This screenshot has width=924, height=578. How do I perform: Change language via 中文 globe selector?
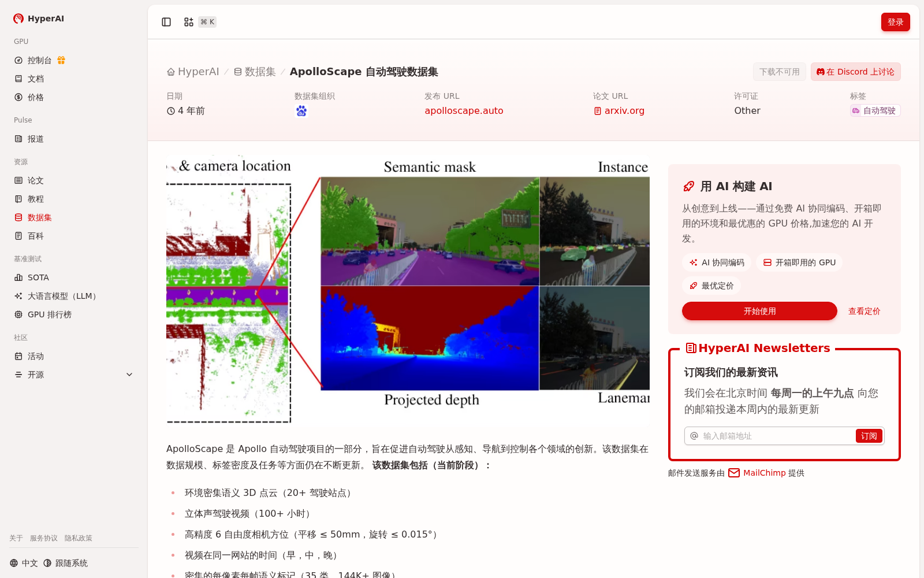pyautogui.click(x=24, y=563)
